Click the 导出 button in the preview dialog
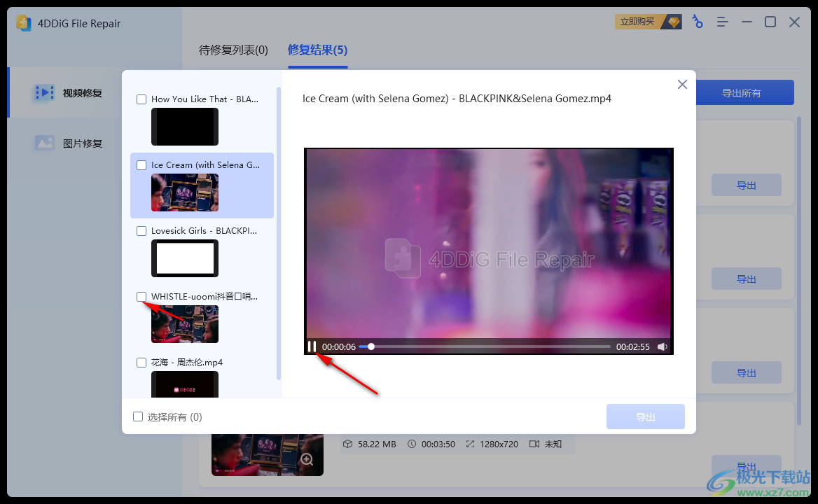The width and height of the screenshot is (818, 504). pyautogui.click(x=645, y=416)
